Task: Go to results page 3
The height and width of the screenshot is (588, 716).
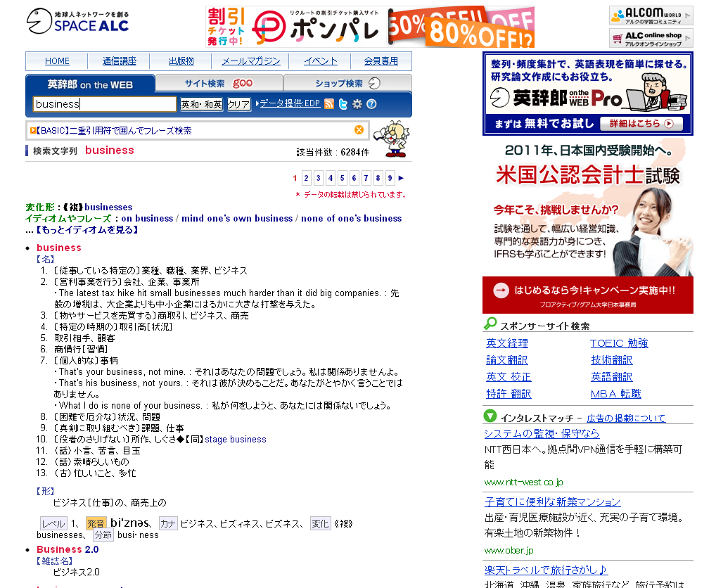Action: pos(319,178)
